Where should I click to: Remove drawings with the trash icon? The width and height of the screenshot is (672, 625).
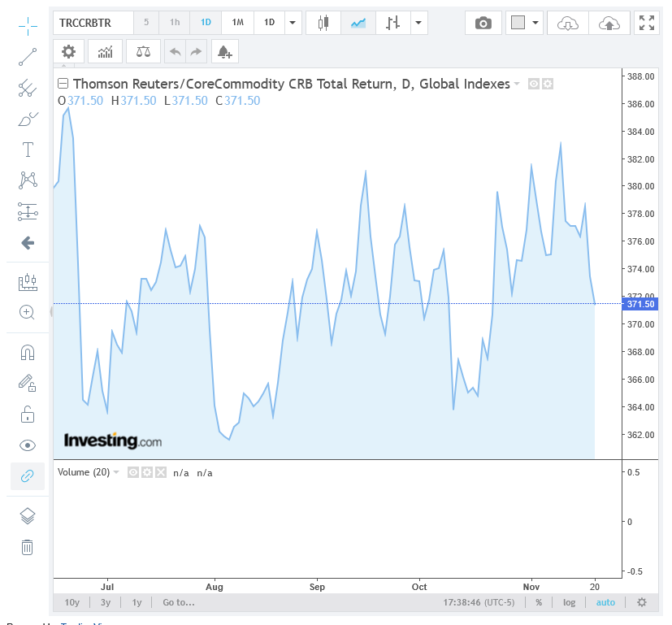(x=28, y=547)
